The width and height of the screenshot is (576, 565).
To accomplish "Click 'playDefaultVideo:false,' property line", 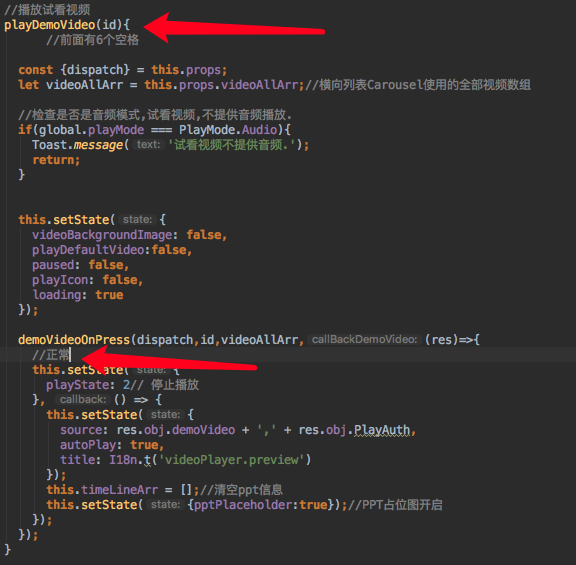I will [112, 250].
